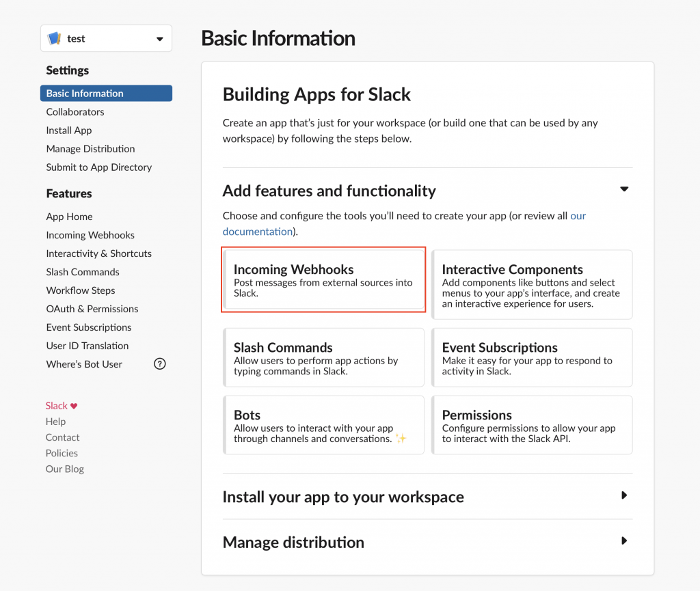Open Policies link in sidebar footer
The height and width of the screenshot is (591, 700).
[x=62, y=453]
